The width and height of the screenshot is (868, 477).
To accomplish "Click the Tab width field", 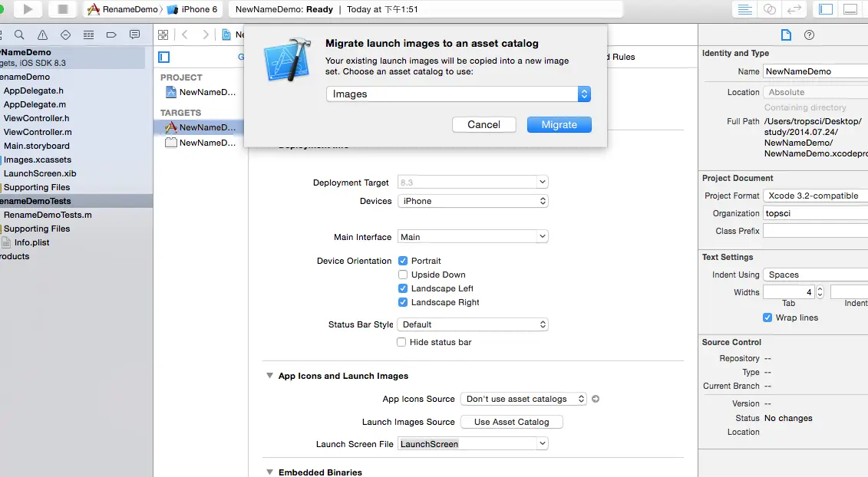I will pyautogui.click(x=789, y=292).
